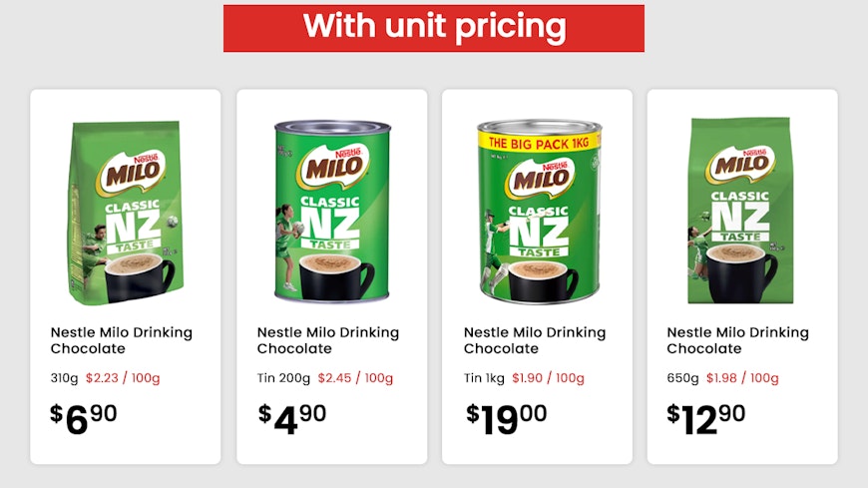Open the Milo 310g pouch product image
The width and height of the screenshot is (868, 488).
124,211
